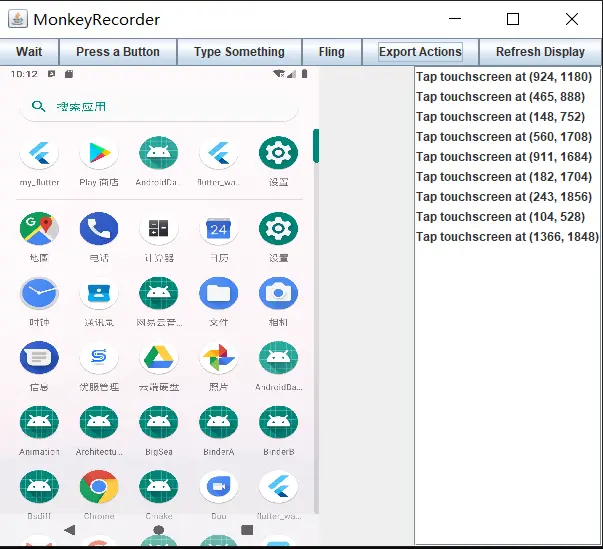
Task: Open Settings gear in the suggested apps row
Action: click(x=278, y=153)
